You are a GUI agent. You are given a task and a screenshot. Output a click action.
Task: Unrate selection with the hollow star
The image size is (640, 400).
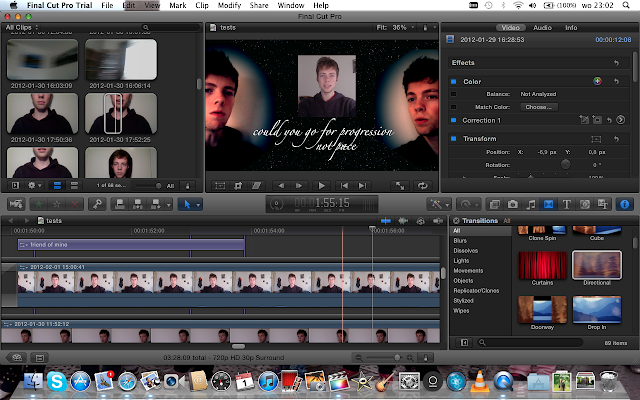point(57,204)
